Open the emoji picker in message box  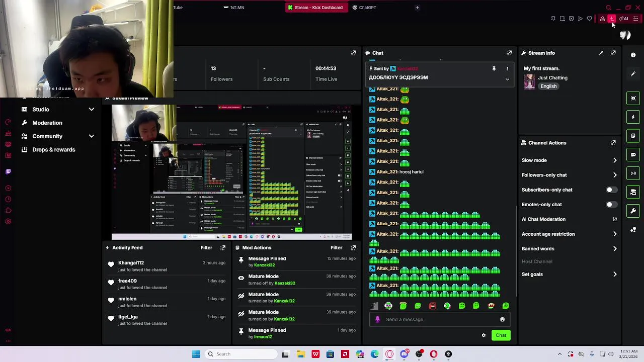(502, 319)
